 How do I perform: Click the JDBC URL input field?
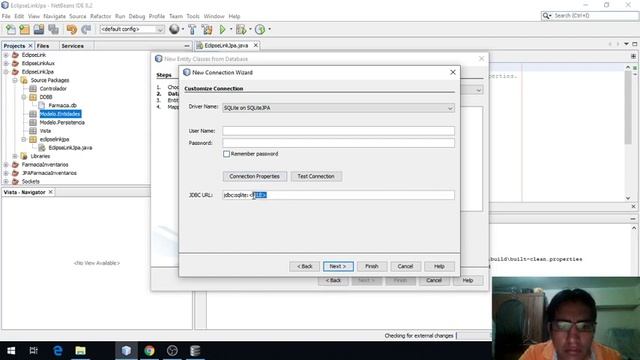338,195
